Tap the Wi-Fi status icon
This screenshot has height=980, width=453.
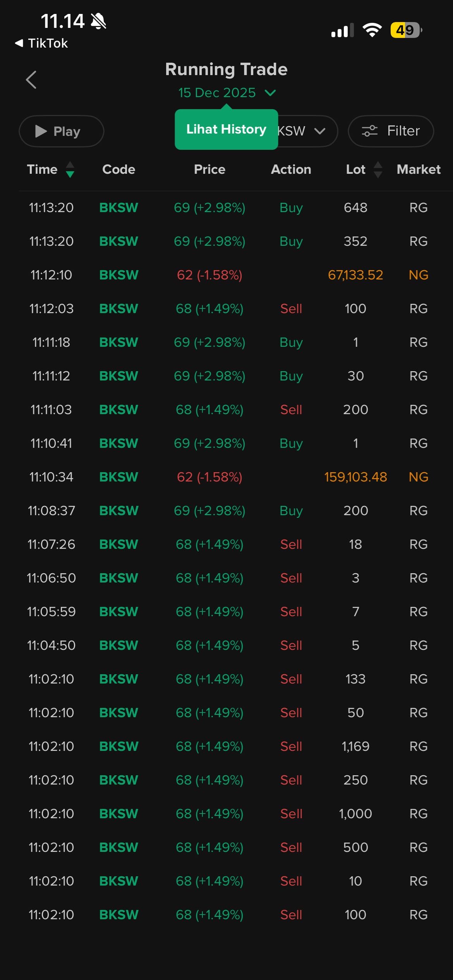(x=372, y=30)
